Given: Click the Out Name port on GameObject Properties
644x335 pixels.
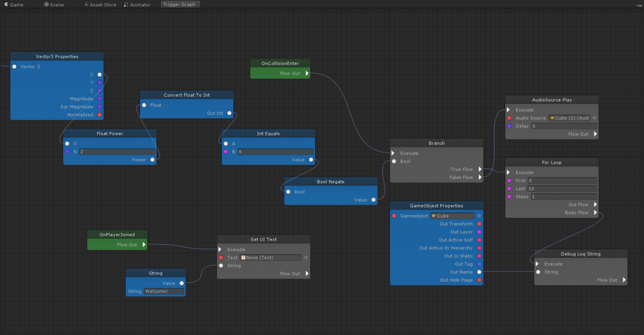Looking at the screenshot, I should click(x=479, y=272).
